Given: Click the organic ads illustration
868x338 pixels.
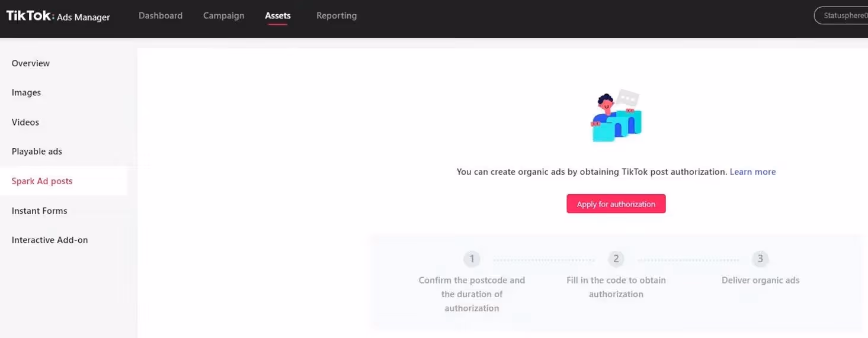Looking at the screenshot, I should tap(616, 115).
